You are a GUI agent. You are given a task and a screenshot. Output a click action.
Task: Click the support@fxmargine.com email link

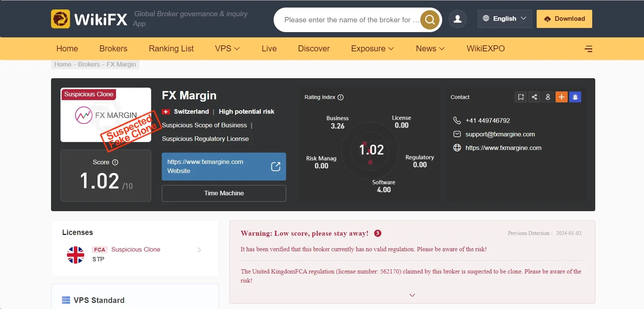tap(500, 134)
